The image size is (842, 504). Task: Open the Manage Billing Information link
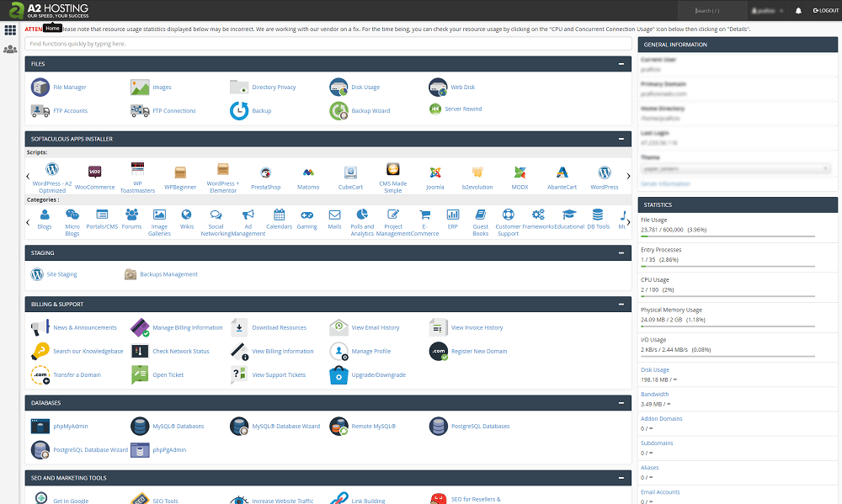coord(188,327)
